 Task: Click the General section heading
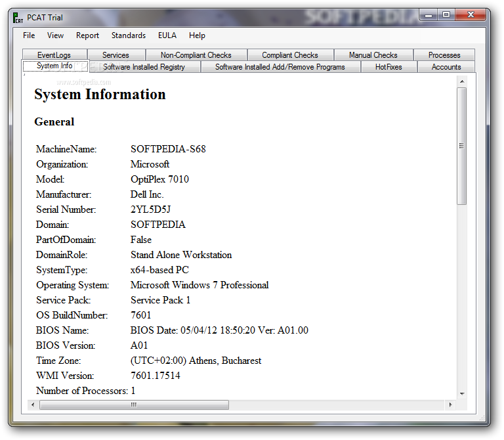pyautogui.click(x=54, y=121)
